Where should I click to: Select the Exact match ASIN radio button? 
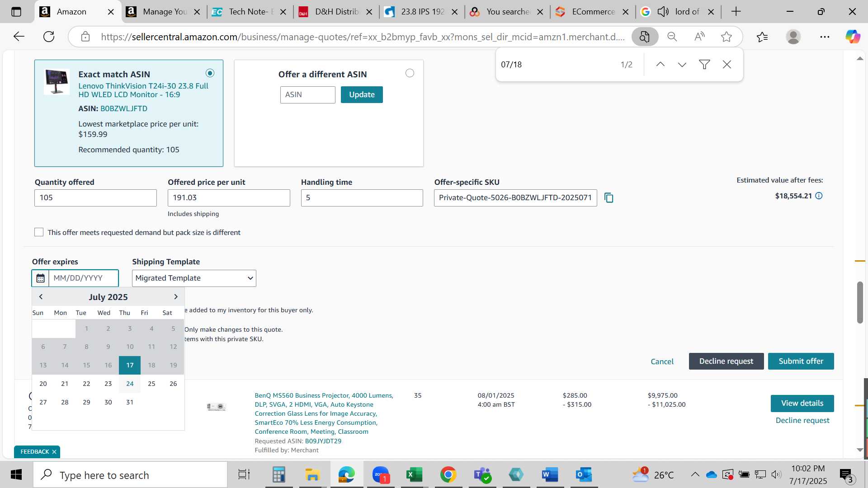tap(210, 73)
